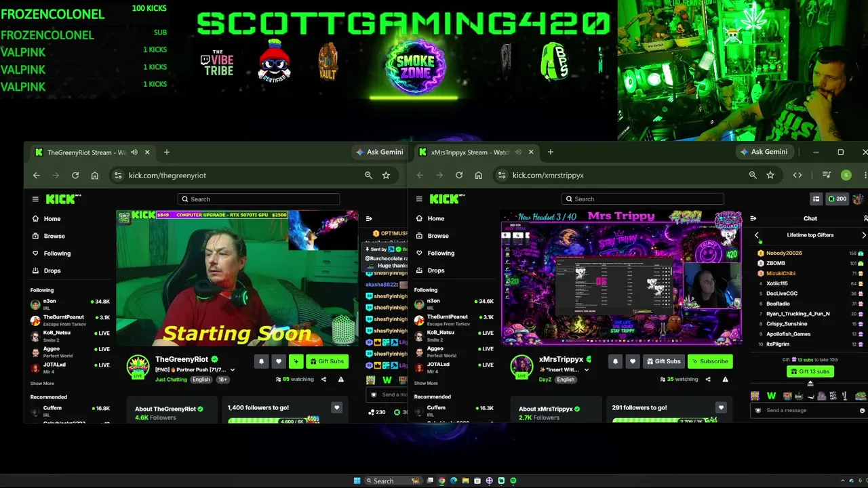
Task: Open the 200 Kicks balance button
Action: [837, 199]
